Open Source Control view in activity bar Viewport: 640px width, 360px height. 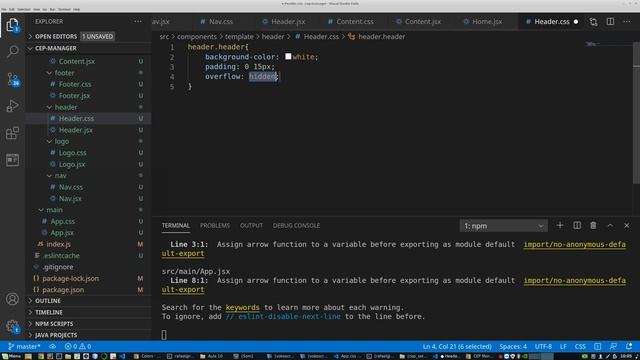point(13,79)
